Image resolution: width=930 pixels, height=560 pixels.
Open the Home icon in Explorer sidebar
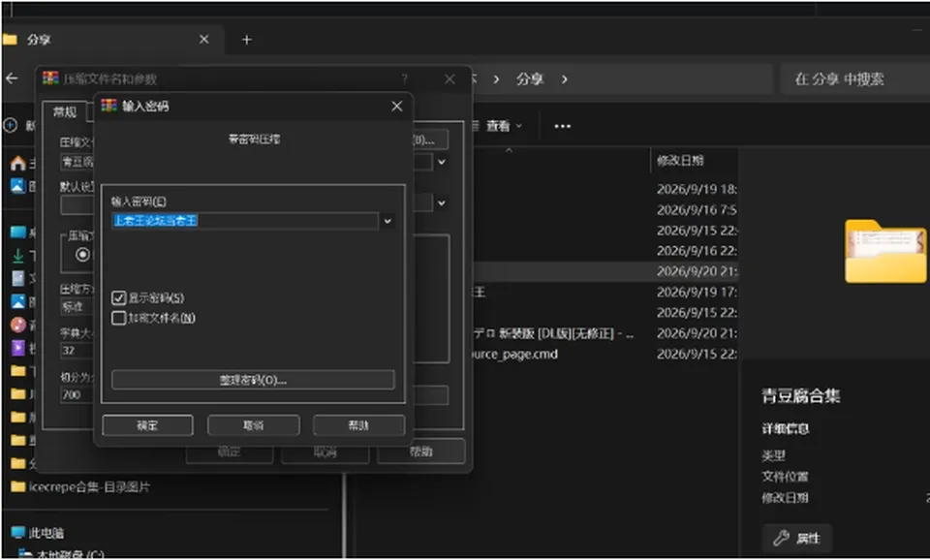[18, 163]
